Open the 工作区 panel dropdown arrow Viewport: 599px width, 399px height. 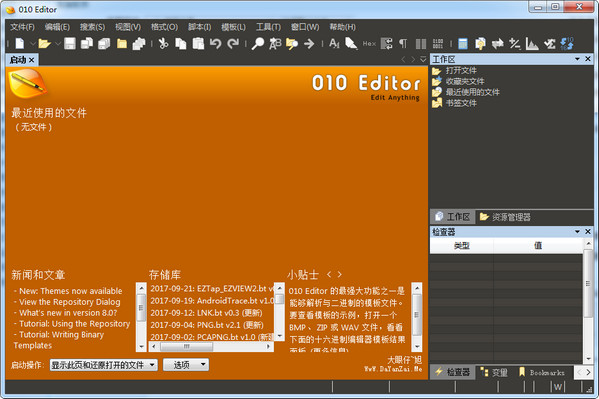pos(577,59)
